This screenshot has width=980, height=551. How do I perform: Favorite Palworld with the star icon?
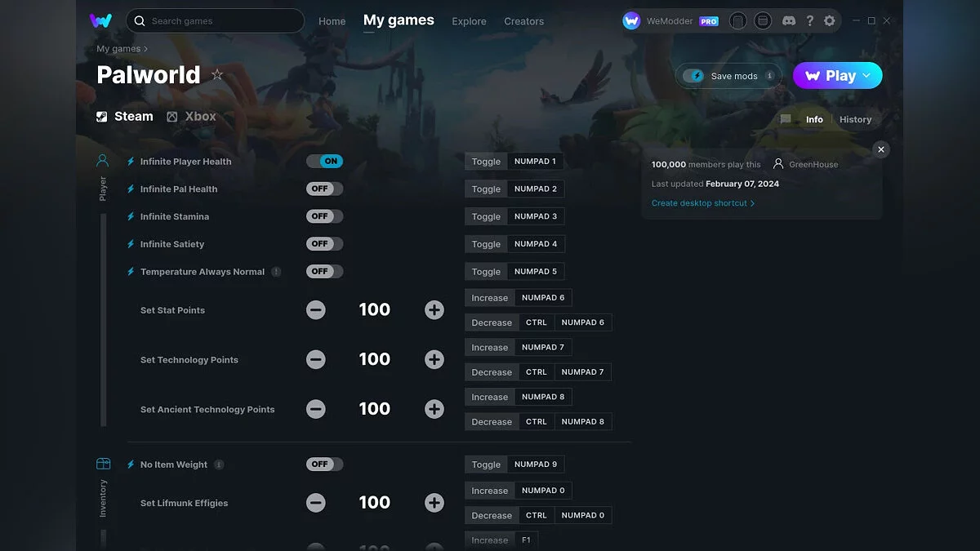(217, 75)
